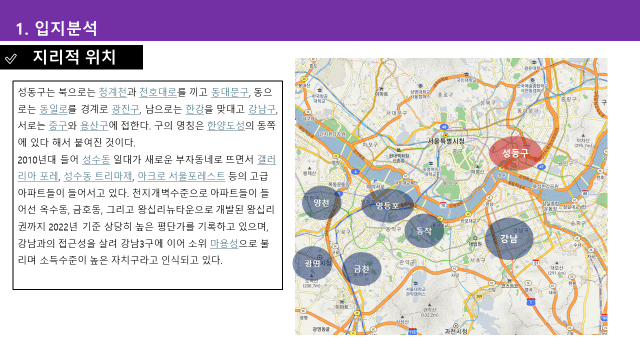
Task: Follow the 한강 link
Action: tap(195, 109)
